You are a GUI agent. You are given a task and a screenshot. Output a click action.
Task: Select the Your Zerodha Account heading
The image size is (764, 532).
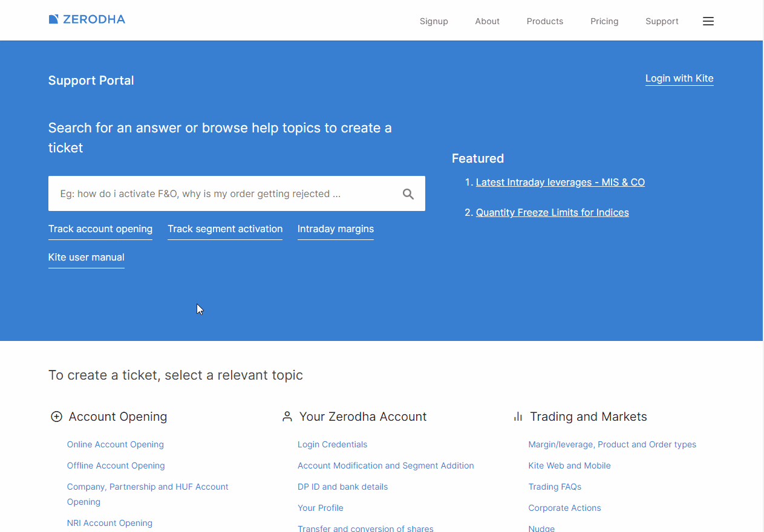click(x=363, y=417)
